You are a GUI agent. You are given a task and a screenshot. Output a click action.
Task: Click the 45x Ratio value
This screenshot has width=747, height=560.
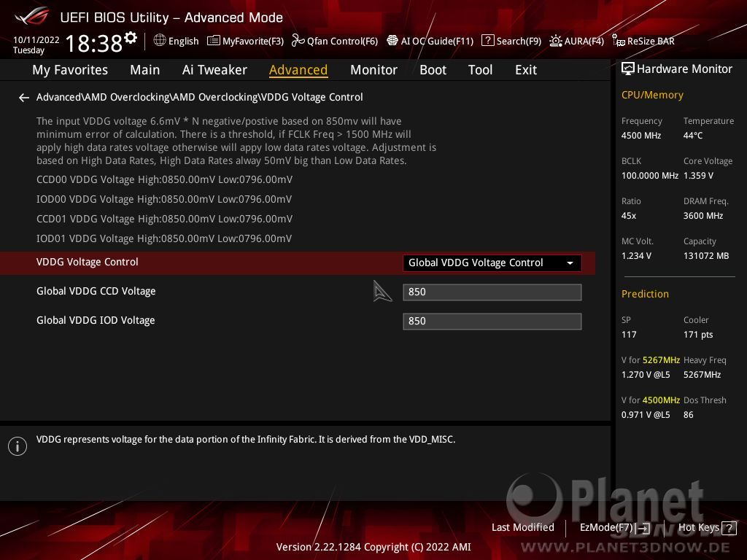point(629,216)
